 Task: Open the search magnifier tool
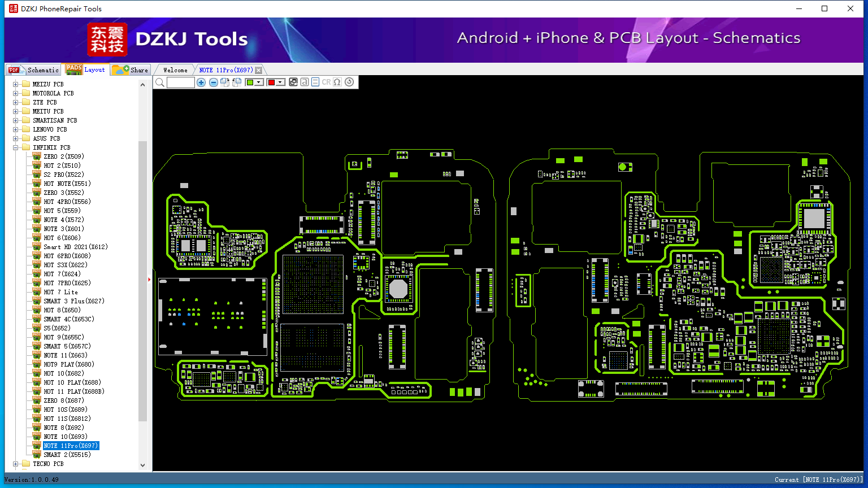click(x=159, y=82)
